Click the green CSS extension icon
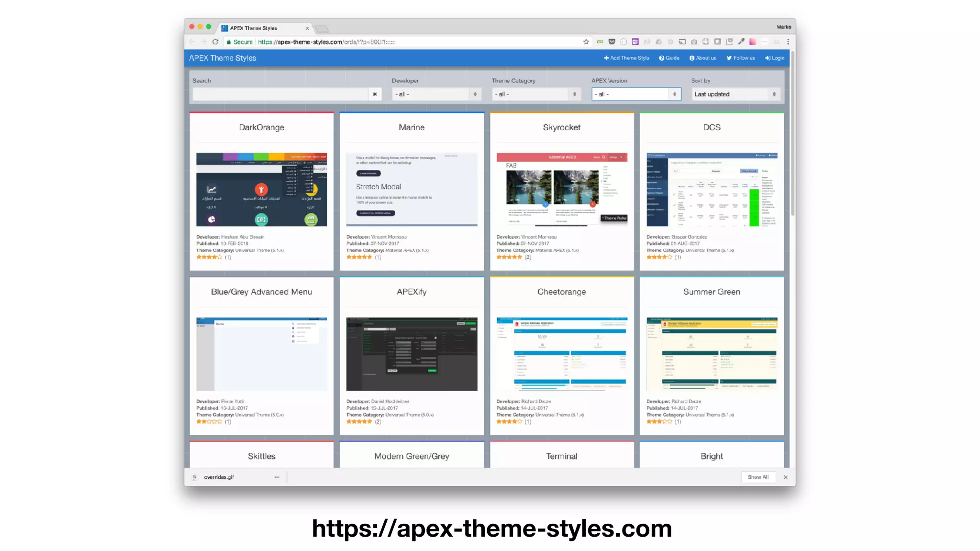 (600, 42)
